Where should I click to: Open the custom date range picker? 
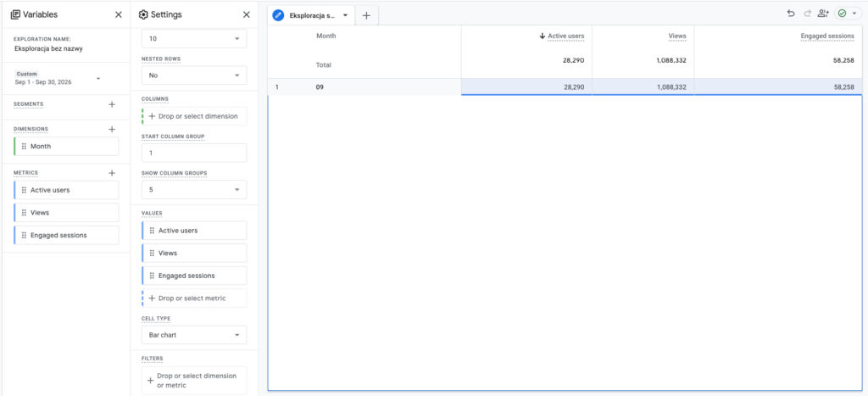point(58,78)
